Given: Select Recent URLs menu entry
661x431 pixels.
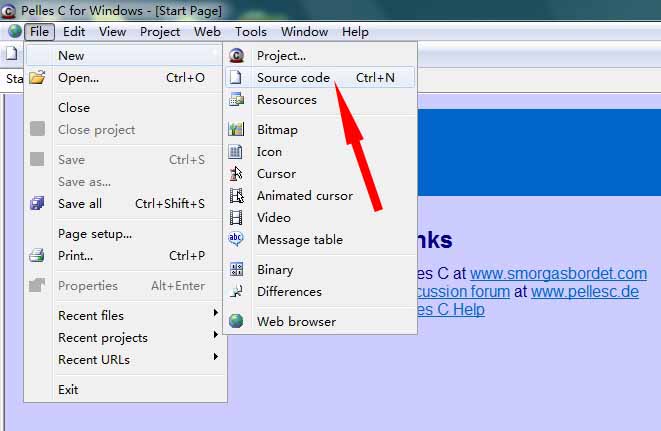Looking at the screenshot, I should (124, 359).
